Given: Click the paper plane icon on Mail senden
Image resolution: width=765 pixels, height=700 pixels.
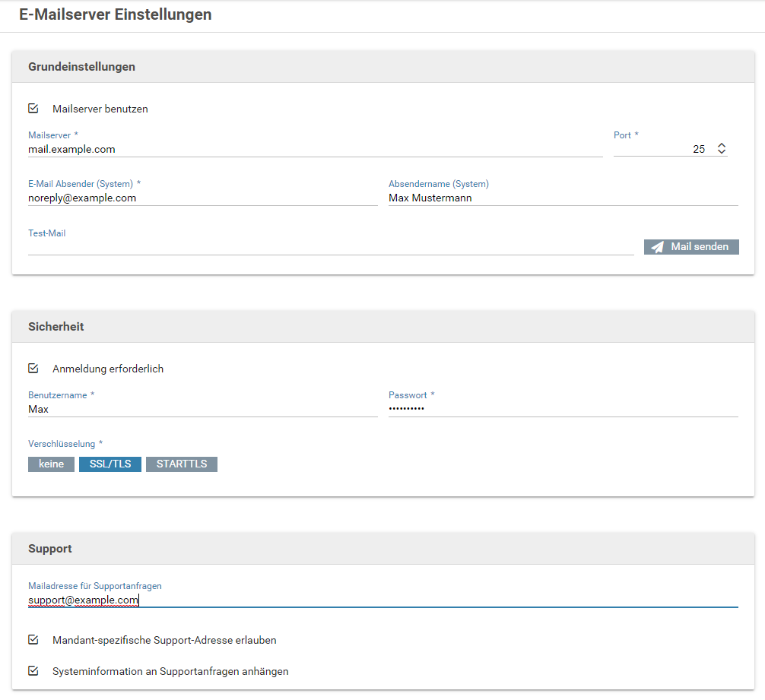Looking at the screenshot, I should (658, 247).
